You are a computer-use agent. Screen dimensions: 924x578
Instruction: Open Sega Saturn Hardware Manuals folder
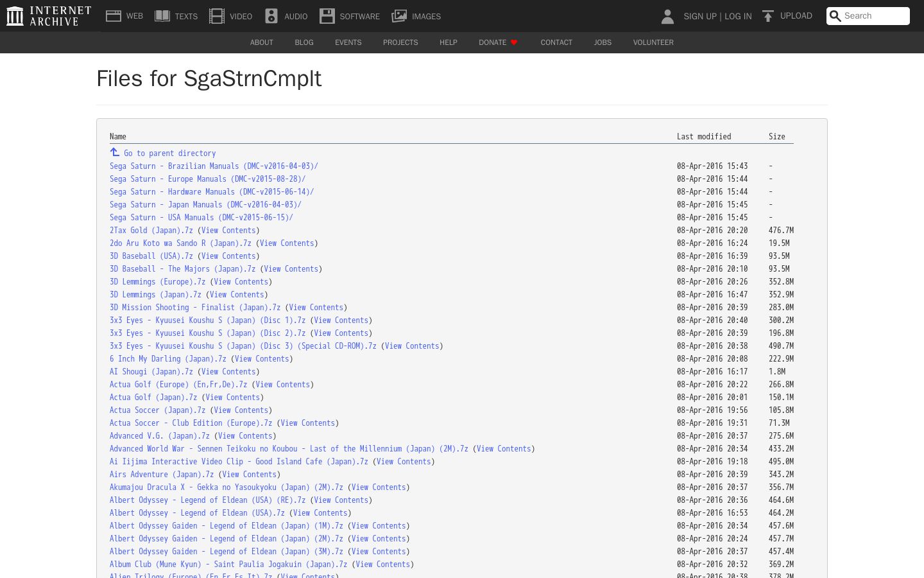pos(212,192)
